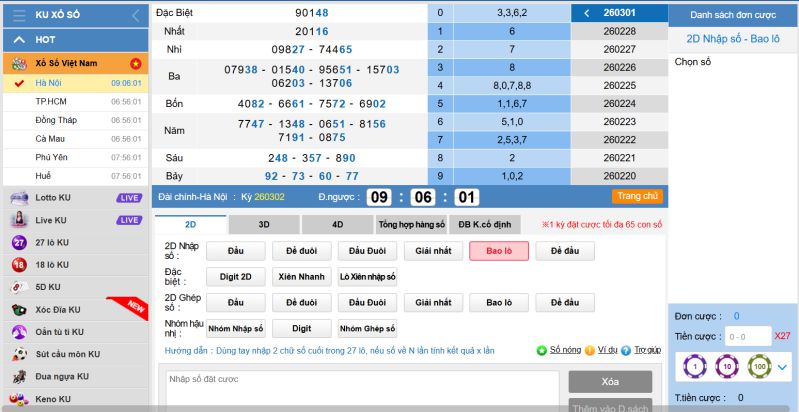Image resolution: width=799 pixels, height=412 pixels.
Task: Choose Lô Xiên nhập số bet type
Action: click(367, 277)
